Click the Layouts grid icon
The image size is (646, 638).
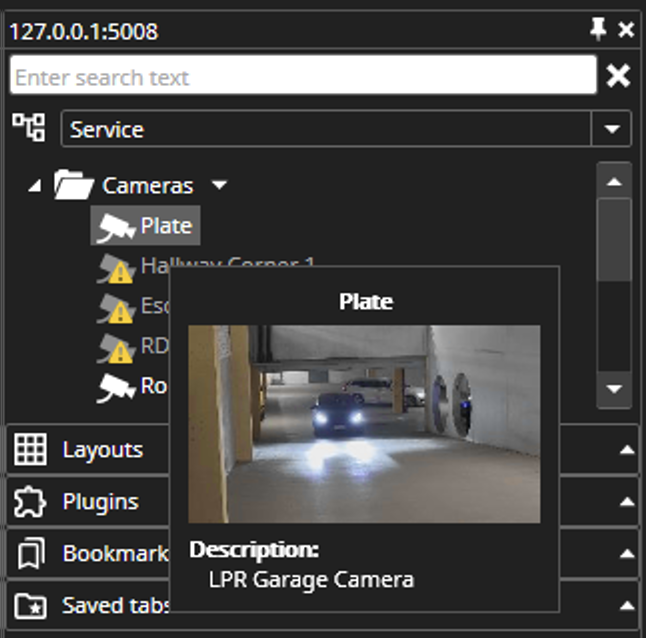tap(30, 451)
